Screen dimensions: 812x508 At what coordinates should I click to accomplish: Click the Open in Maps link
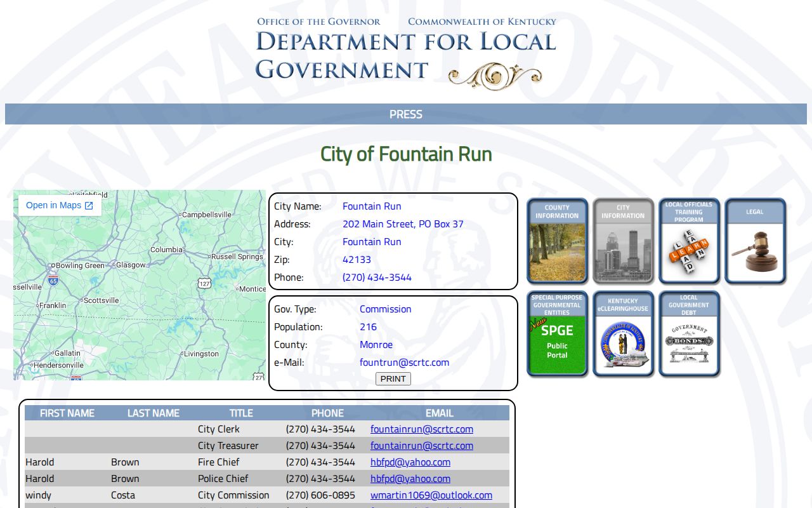click(60, 205)
